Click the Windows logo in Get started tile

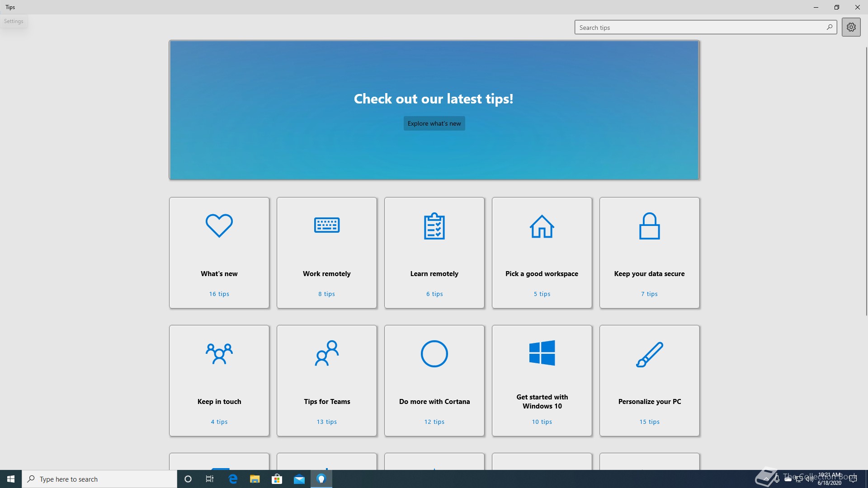pos(542,353)
